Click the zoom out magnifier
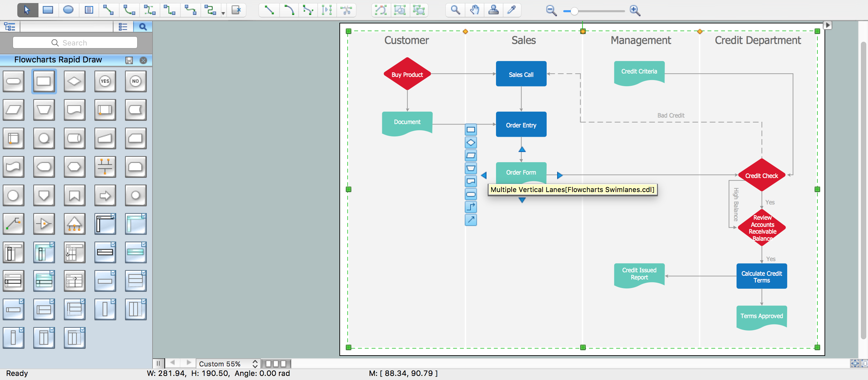 551,11
